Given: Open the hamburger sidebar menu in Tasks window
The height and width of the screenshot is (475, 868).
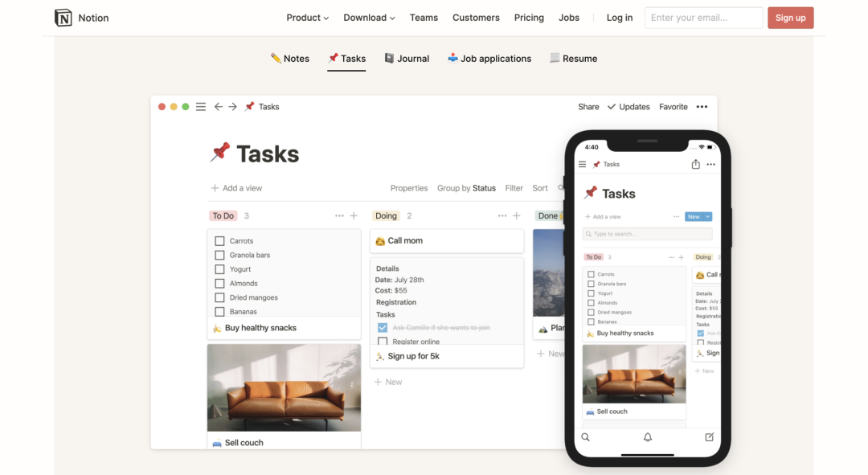Looking at the screenshot, I should point(201,107).
